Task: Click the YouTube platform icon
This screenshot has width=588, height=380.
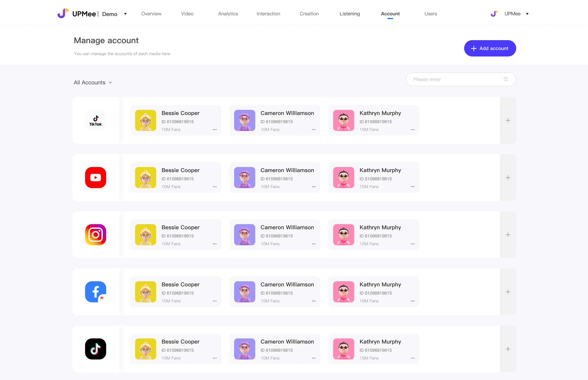Action: pos(96,177)
